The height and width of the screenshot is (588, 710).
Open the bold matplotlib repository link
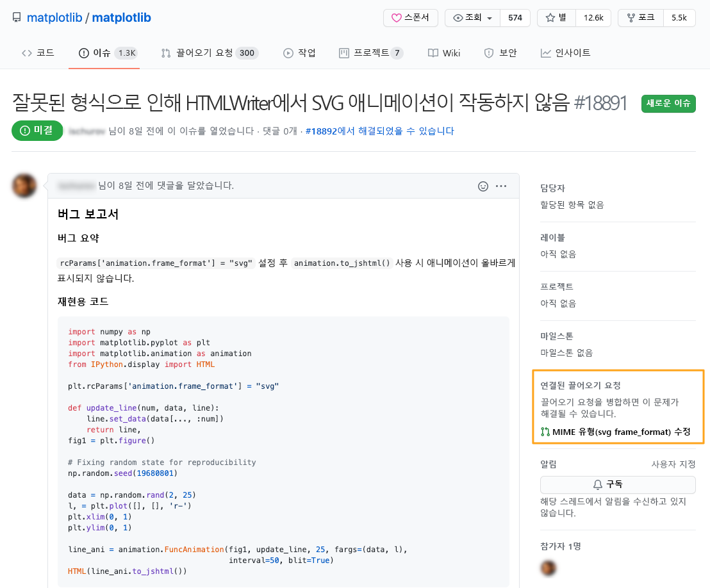(121, 18)
